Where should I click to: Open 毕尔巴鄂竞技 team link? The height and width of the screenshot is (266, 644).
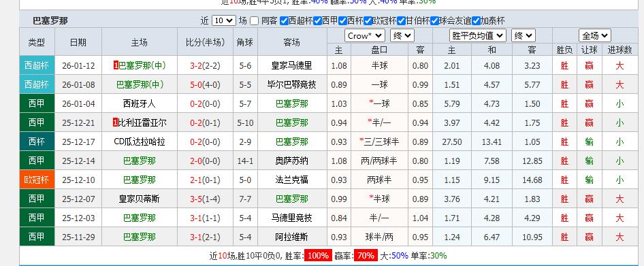291,84
